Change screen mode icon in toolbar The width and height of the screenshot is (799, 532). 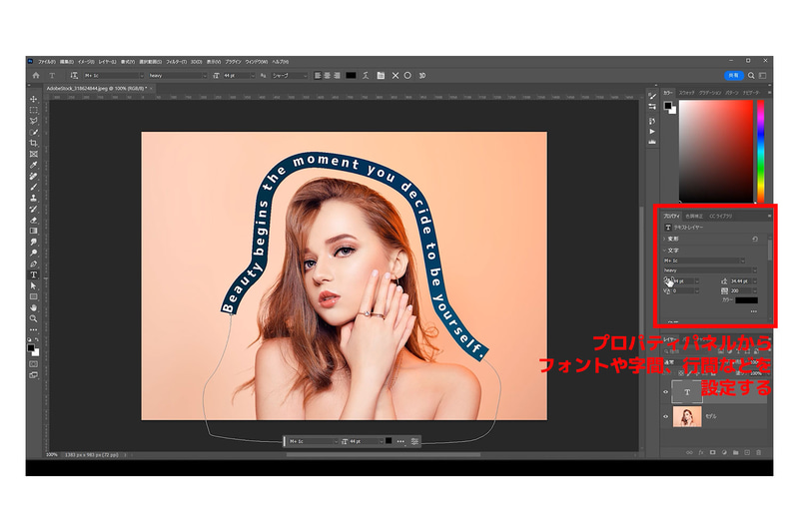34,375
